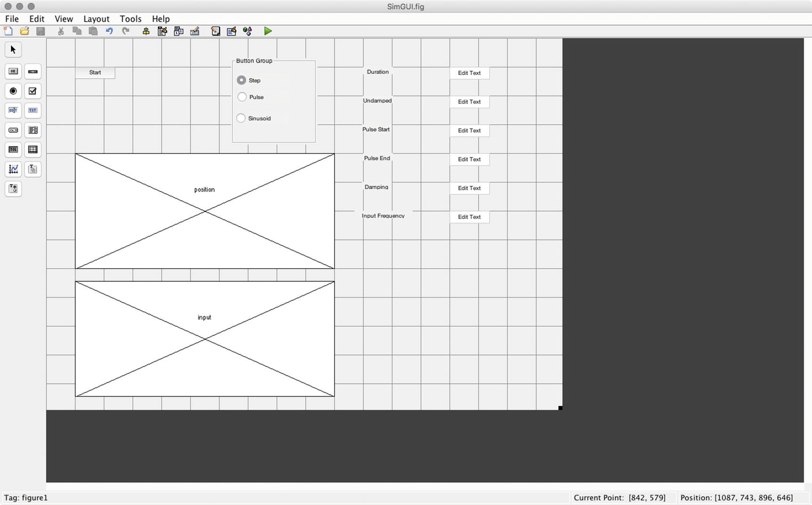The height and width of the screenshot is (505, 812).
Task: Click the Duration Edit Text field
Action: (469, 73)
